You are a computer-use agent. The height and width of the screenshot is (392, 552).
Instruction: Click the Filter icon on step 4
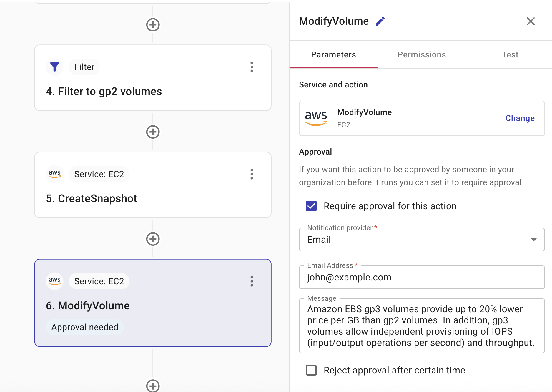click(x=55, y=67)
